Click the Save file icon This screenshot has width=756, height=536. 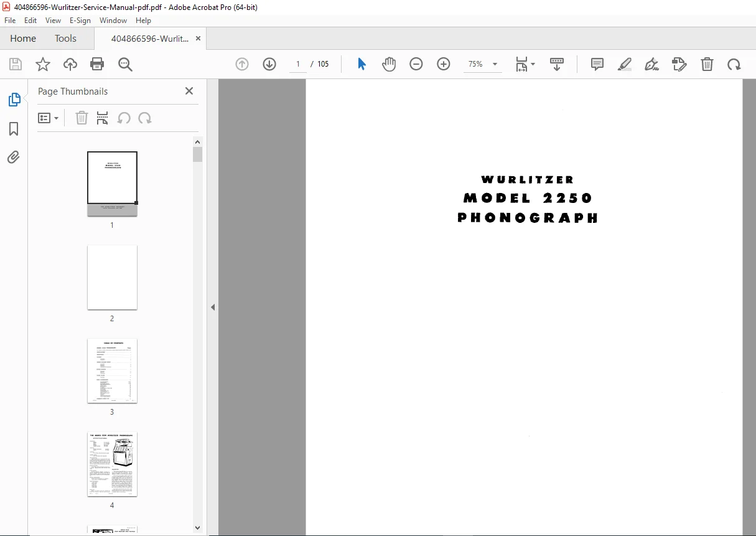click(x=16, y=64)
